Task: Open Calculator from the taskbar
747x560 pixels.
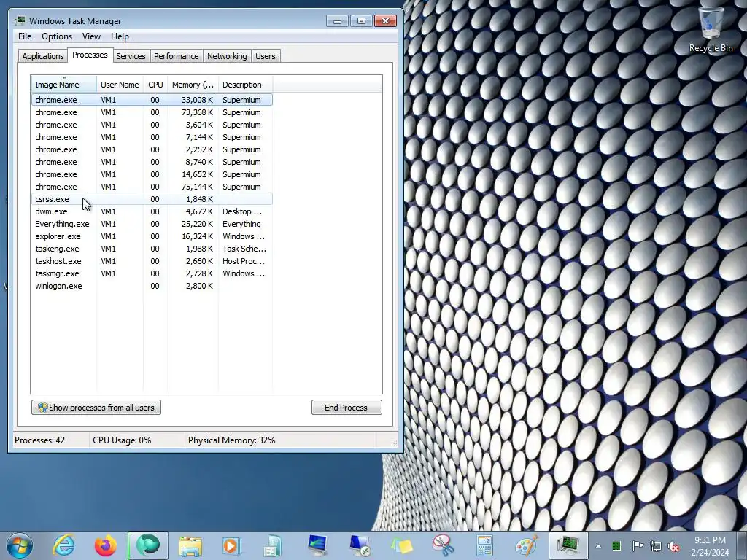Action: (x=484, y=545)
